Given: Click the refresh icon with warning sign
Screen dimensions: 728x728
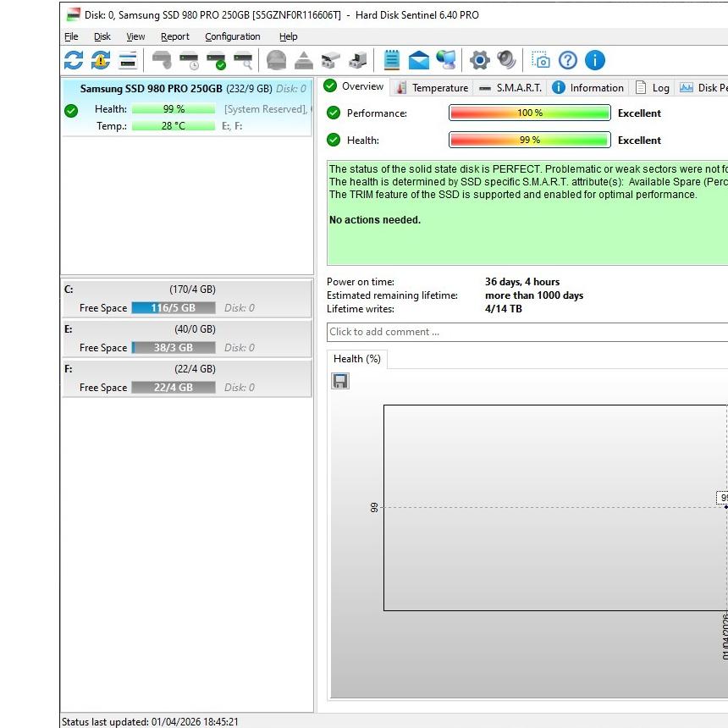Looking at the screenshot, I should (100, 60).
